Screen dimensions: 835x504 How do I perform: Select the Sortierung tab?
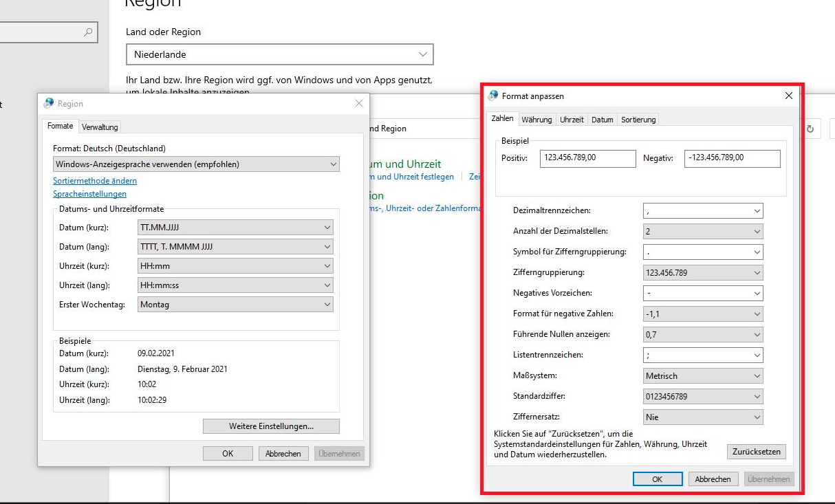[638, 120]
